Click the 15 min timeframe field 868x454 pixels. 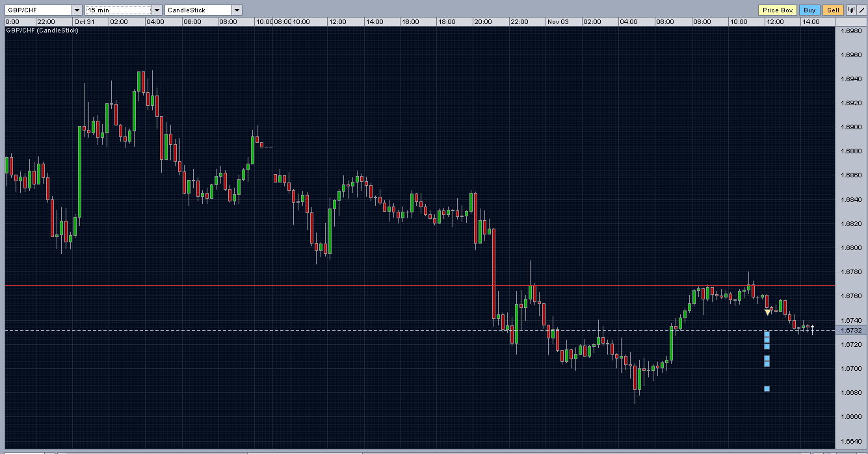(118, 10)
